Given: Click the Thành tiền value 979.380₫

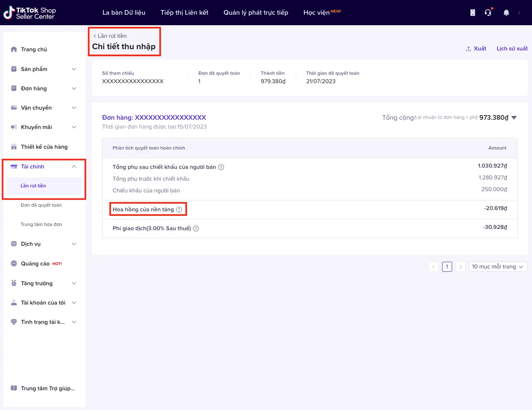Looking at the screenshot, I should 273,81.
